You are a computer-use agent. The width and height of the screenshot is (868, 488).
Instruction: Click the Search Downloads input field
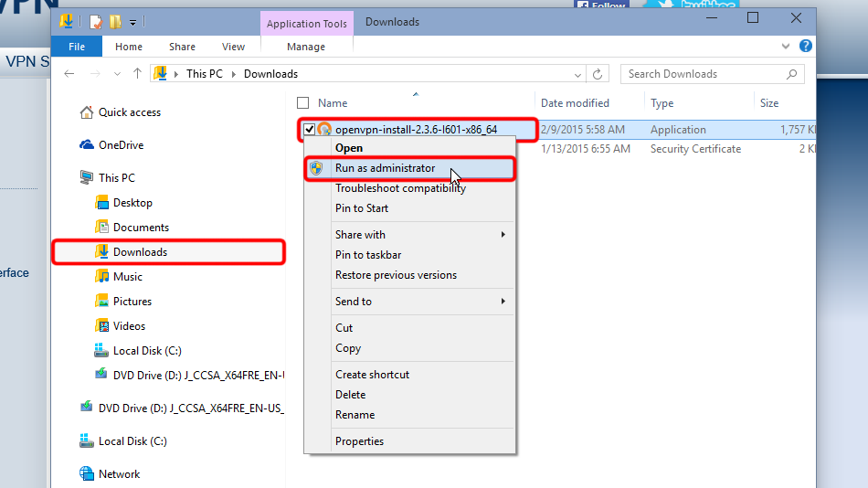[x=702, y=74]
